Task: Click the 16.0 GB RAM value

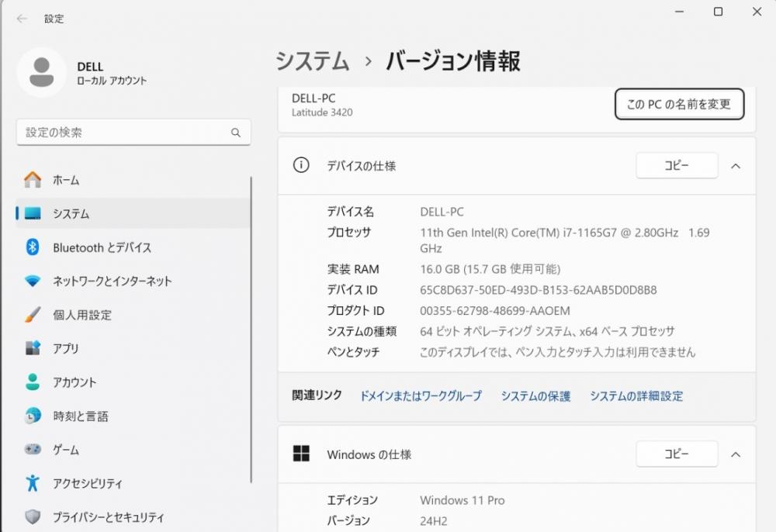Action: pos(490,269)
